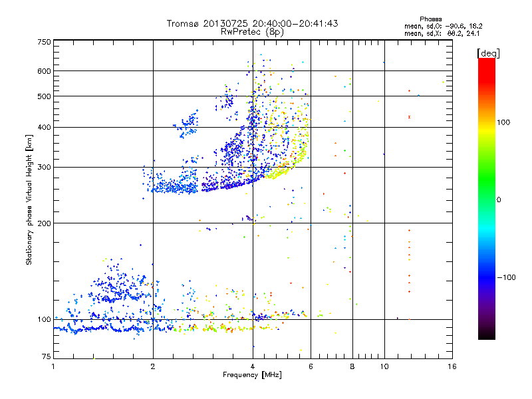Click the '2' x-axis tick label
The image size is (532, 399).
tap(153, 366)
